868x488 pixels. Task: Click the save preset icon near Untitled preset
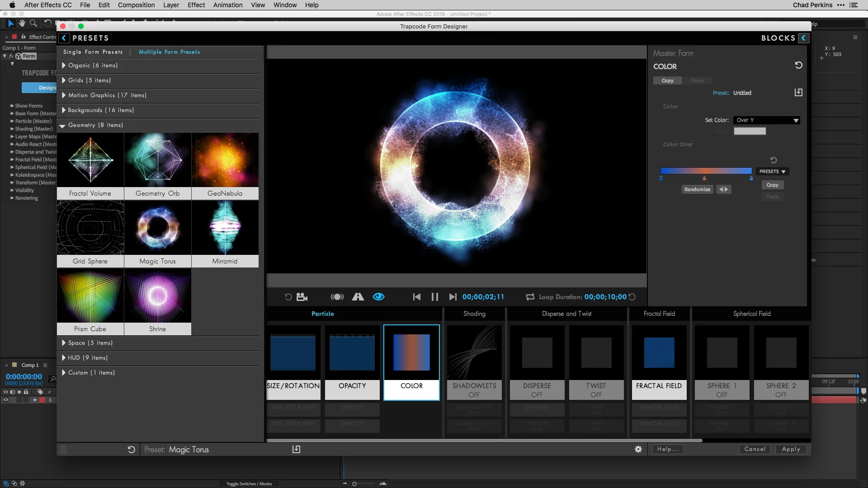(798, 92)
